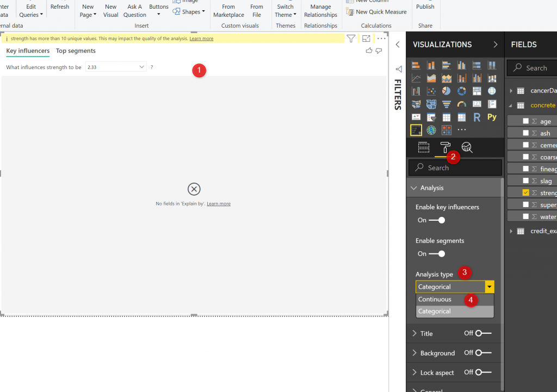The height and width of the screenshot is (392, 557).
Task: Select the gauge visualization icon
Action: coord(462,104)
